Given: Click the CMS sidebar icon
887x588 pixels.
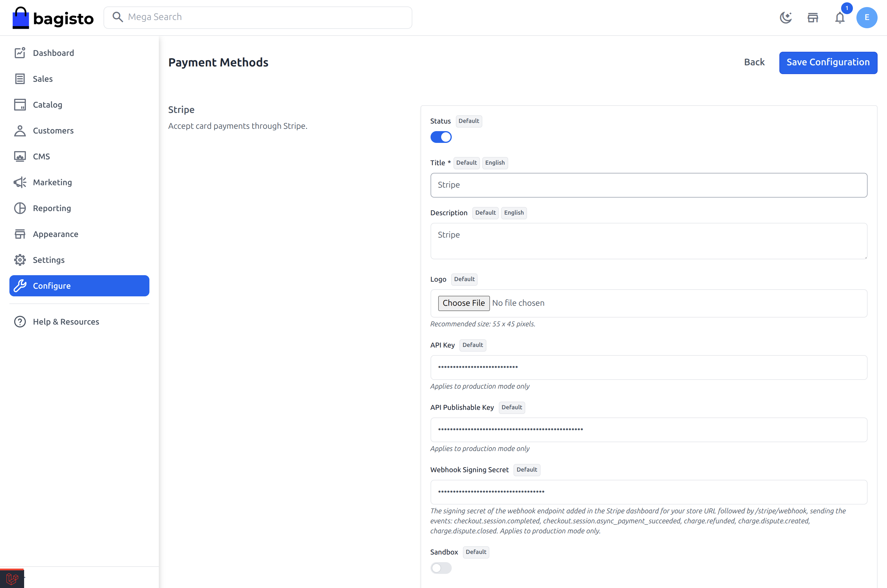Looking at the screenshot, I should pyautogui.click(x=20, y=156).
